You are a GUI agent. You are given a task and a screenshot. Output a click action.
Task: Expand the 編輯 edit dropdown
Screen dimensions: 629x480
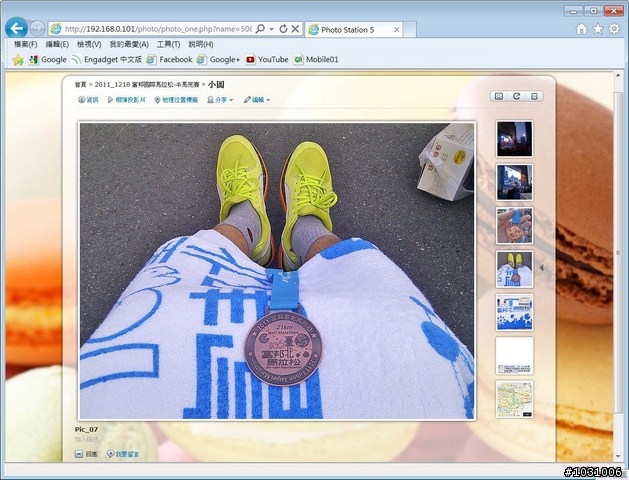point(257,100)
